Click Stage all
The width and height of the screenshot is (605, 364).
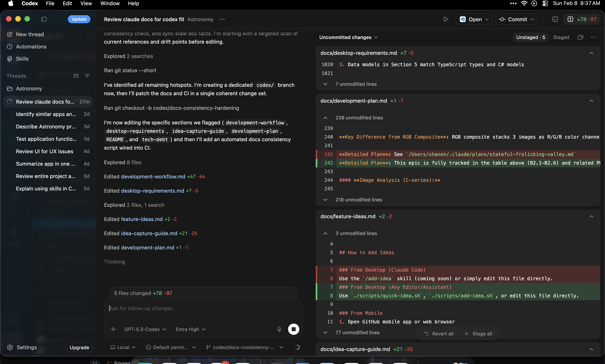coord(478,334)
